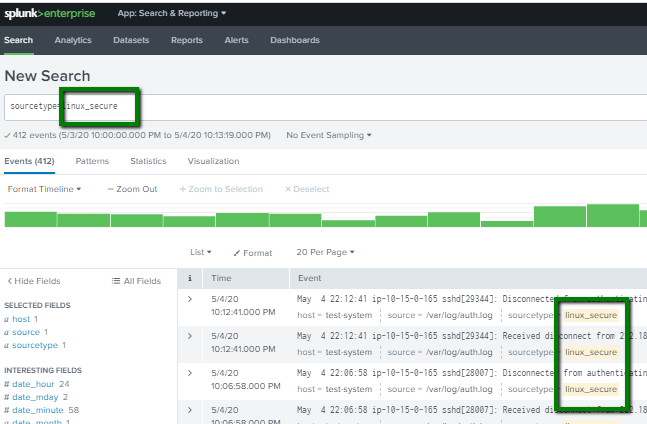Open the Dashboards nav item
Image resolution: width=647 pixels, height=424 pixels.
pyautogui.click(x=295, y=40)
